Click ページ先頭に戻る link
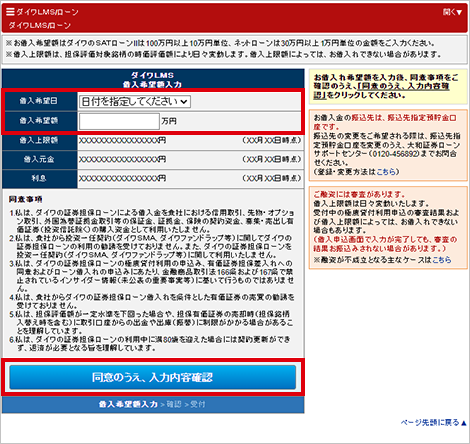 (433, 423)
